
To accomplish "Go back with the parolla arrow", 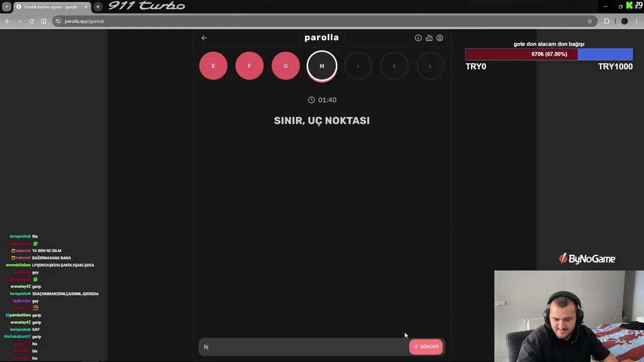I will pyautogui.click(x=204, y=38).
